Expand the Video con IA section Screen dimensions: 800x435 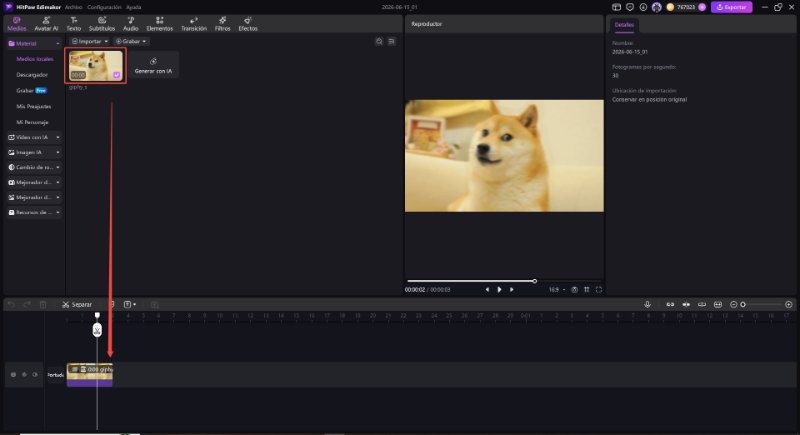coord(34,137)
